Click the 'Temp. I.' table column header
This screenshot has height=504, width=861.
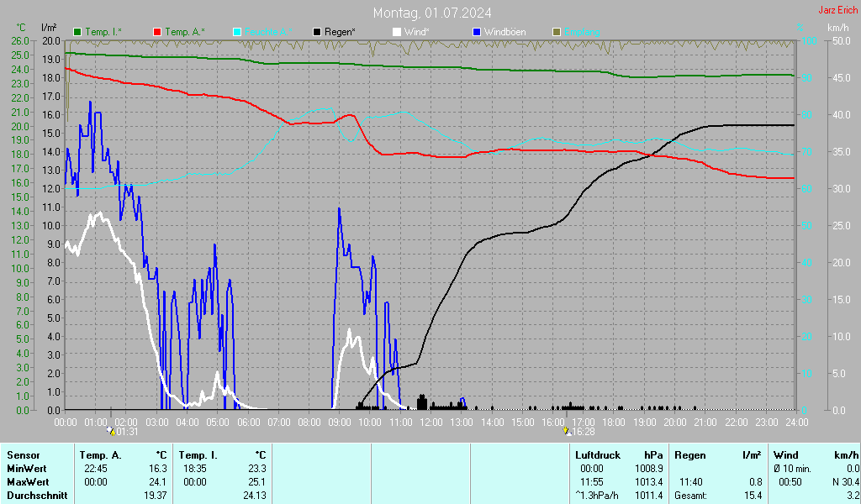pyautogui.click(x=198, y=455)
